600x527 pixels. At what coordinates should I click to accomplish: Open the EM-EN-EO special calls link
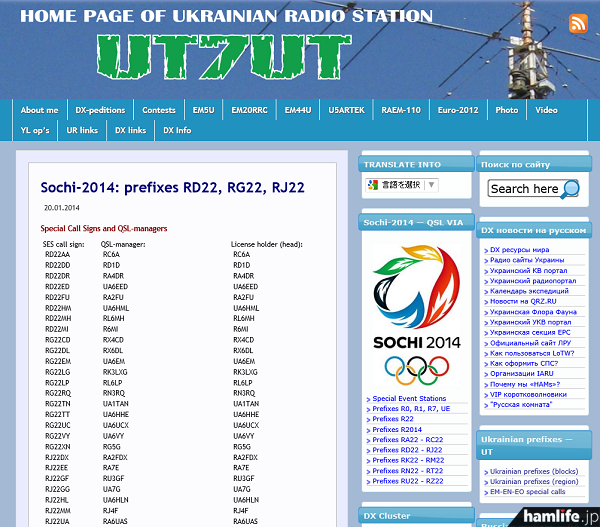(527, 492)
